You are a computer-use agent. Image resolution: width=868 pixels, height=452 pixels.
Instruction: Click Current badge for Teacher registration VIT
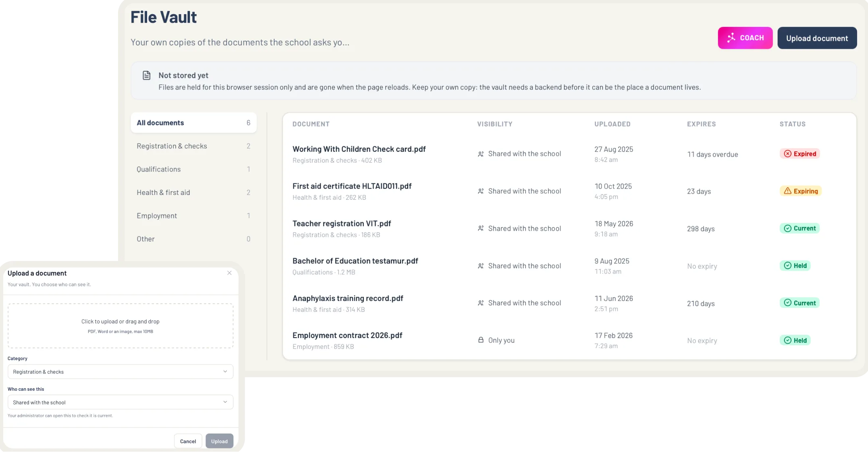(799, 228)
